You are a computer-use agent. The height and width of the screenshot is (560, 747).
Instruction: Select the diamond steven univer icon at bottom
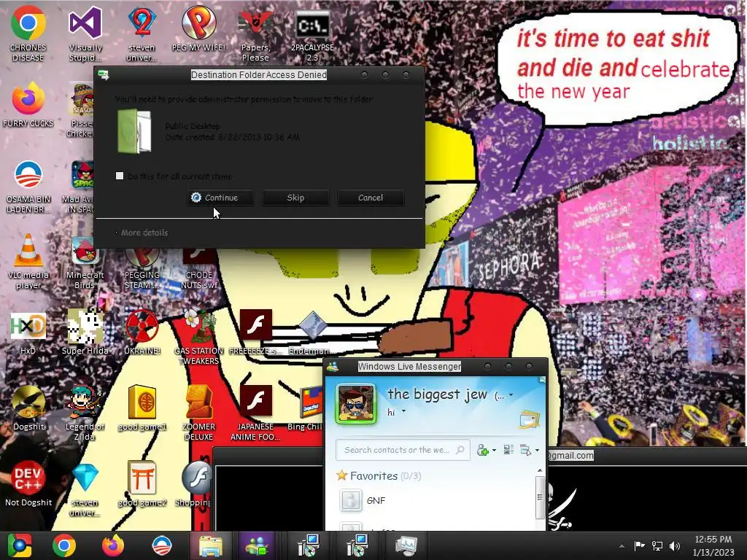click(x=85, y=489)
